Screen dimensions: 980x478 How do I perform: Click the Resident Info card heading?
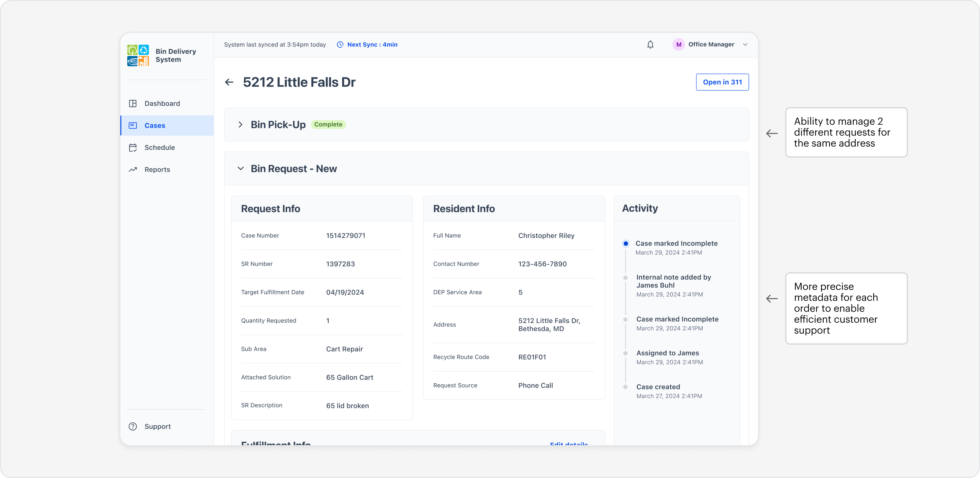point(464,209)
